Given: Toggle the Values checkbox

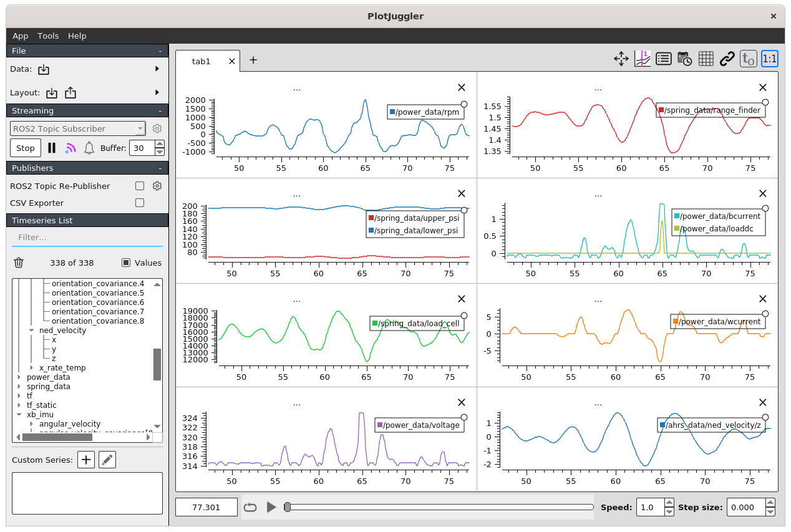Looking at the screenshot, I should (126, 263).
